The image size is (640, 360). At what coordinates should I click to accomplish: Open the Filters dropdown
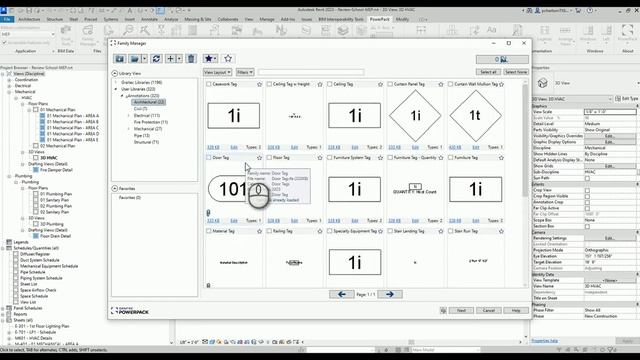245,72
